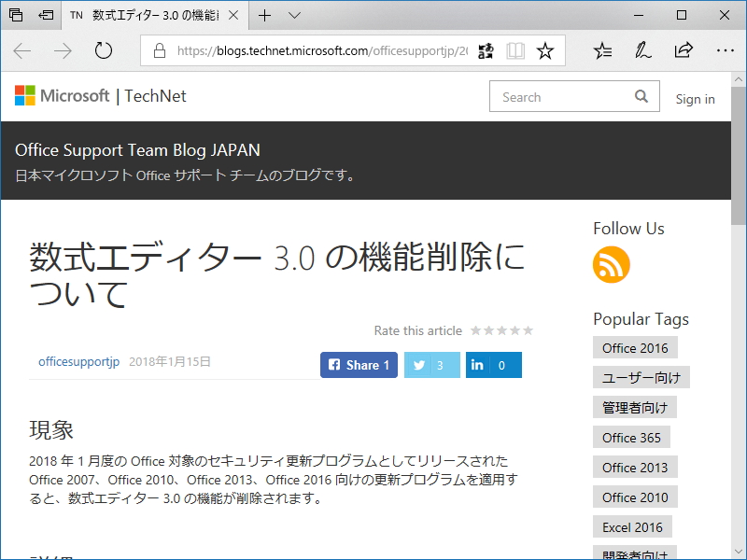747x560 pixels.
Task: Close the 数式エディター 3.0 tab
Action: point(233,15)
